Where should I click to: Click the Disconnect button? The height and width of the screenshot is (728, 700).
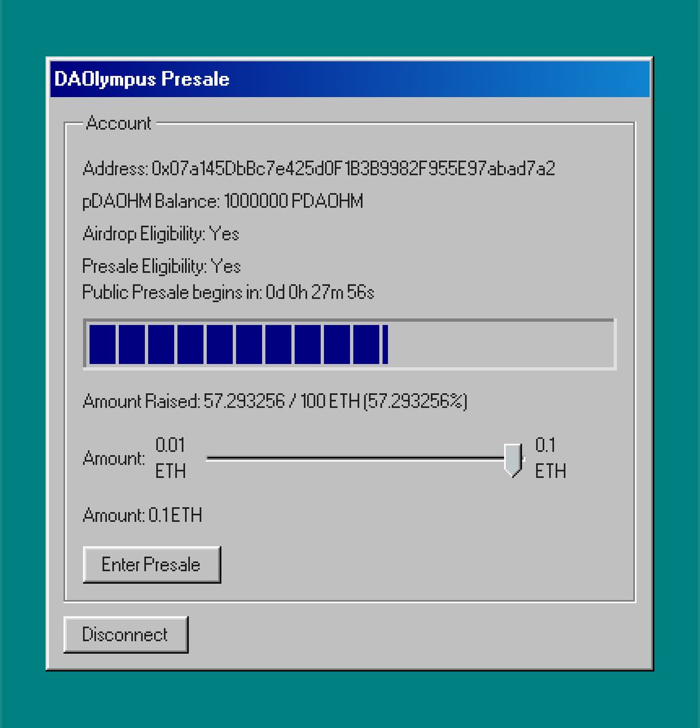click(x=126, y=635)
